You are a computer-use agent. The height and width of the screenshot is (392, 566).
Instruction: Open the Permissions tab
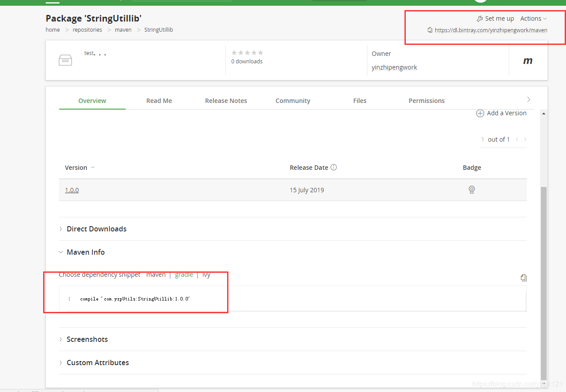pos(427,101)
